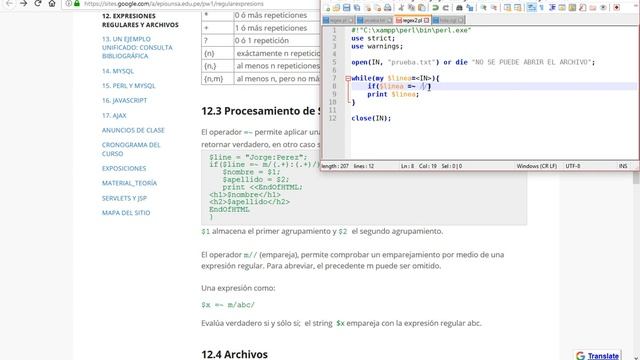Reload the page in the browser

click(38, 3)
